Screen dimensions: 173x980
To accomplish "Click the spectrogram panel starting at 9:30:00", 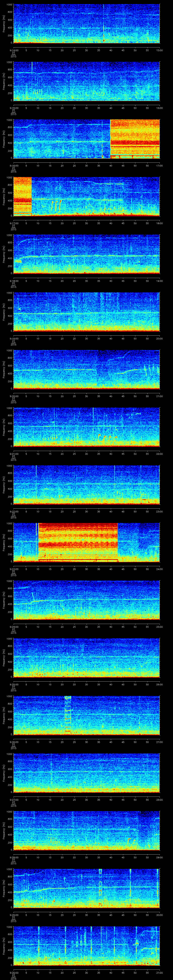I will point(86,946).
